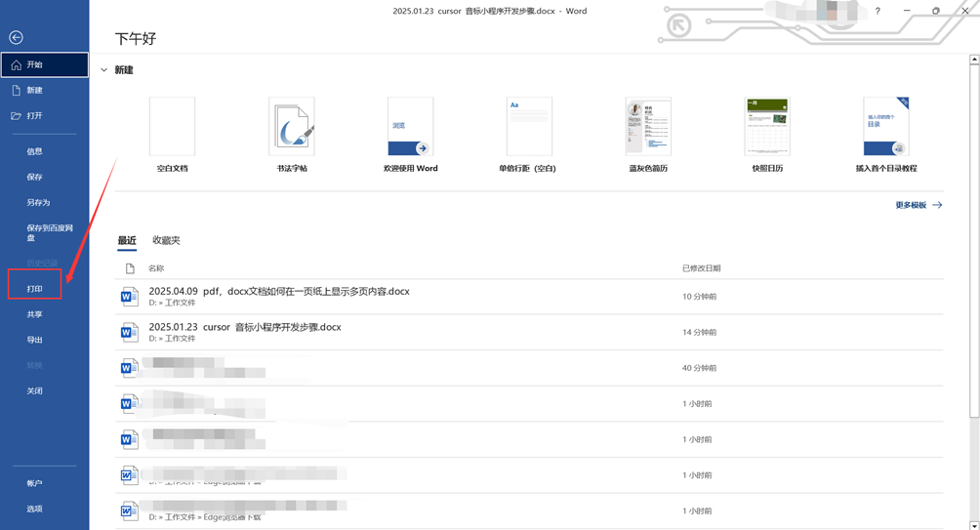
Task: Open the 欢迎使用 Word template
Action: [x=411, y=126]
